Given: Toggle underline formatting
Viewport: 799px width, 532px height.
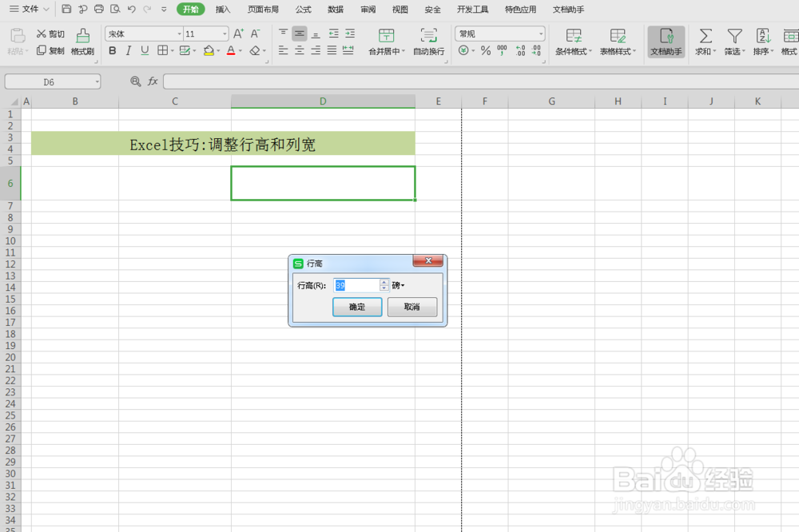Looking at the screenshot, I should click(145, 50).
